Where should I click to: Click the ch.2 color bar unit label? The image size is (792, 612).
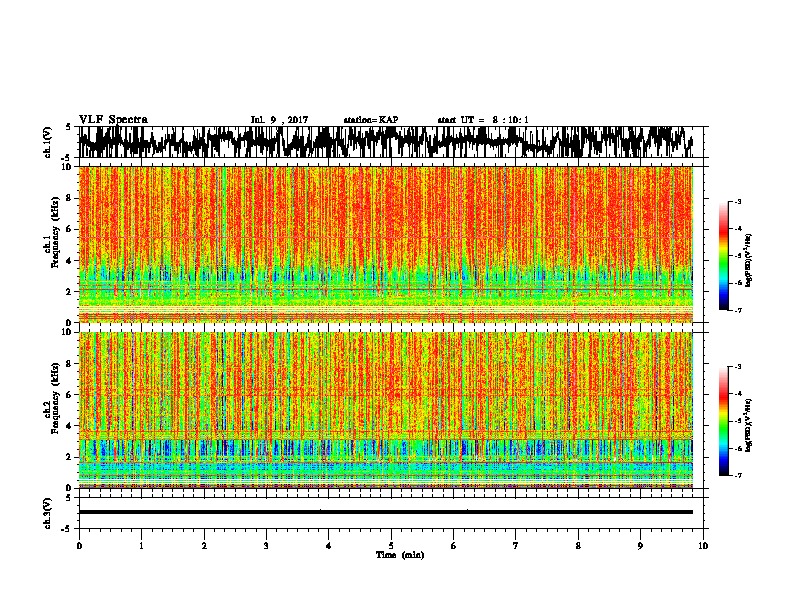(x=748, y=425)
